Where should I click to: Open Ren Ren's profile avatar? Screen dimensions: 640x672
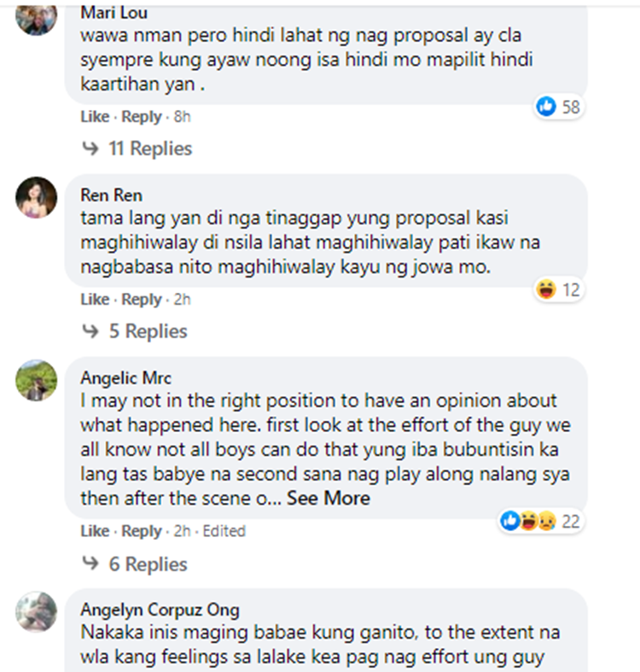[37, 197]
